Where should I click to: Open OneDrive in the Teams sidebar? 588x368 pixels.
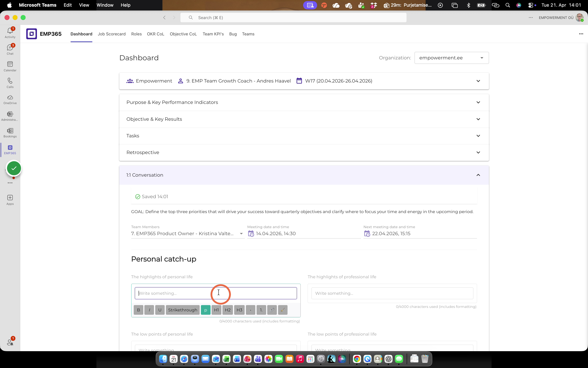pos(10,100)
